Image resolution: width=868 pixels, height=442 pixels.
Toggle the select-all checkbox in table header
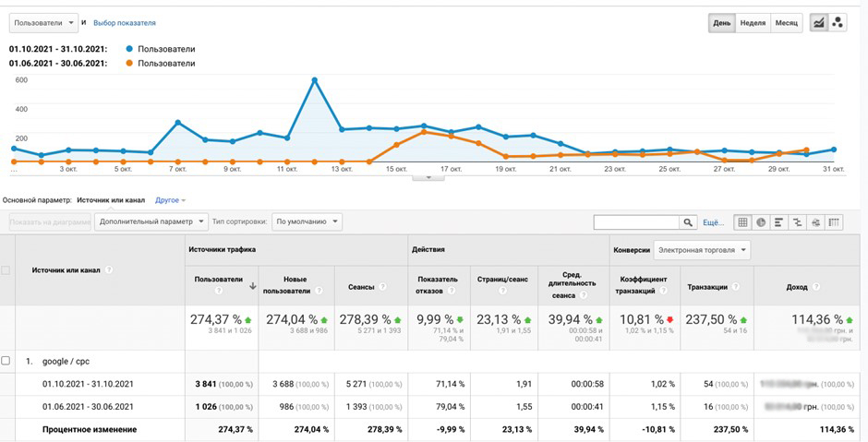pyautogui.click(x=6, y=270)
